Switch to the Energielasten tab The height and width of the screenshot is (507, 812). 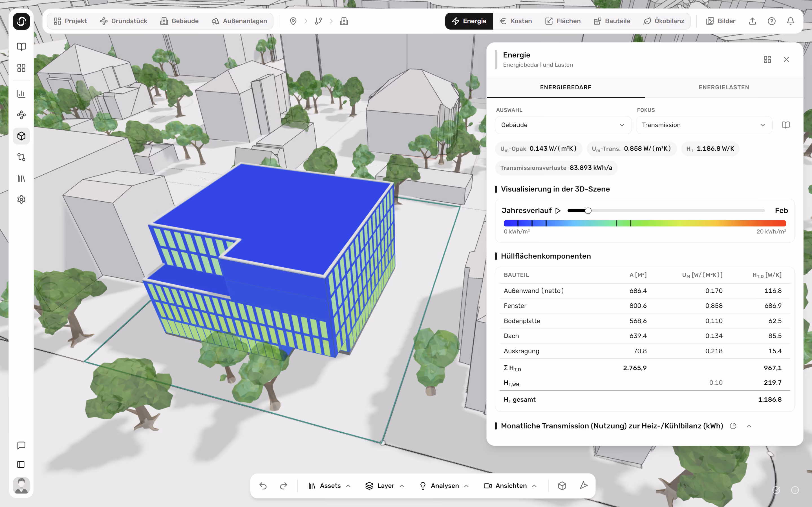click(724, 87)
